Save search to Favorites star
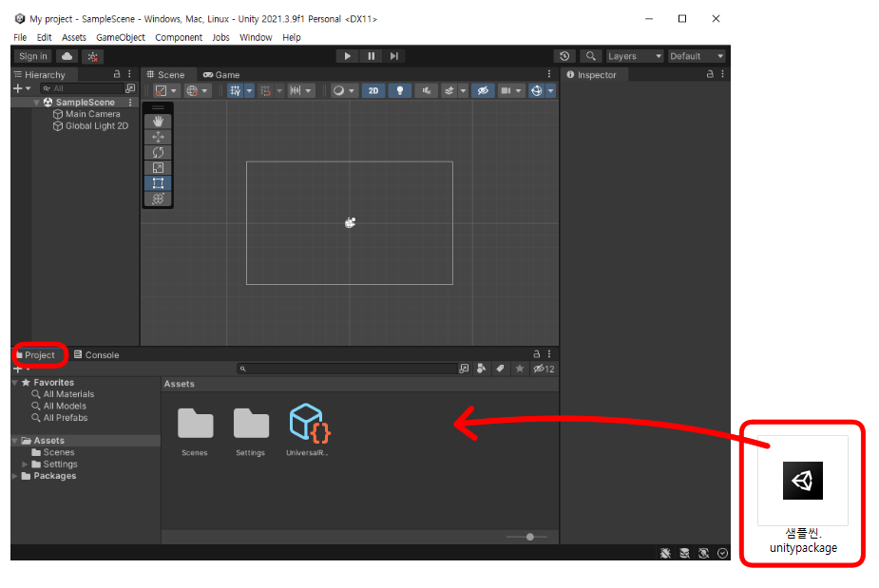The width and height of the screenshot is (879, 588). click(x=520, y=369)
